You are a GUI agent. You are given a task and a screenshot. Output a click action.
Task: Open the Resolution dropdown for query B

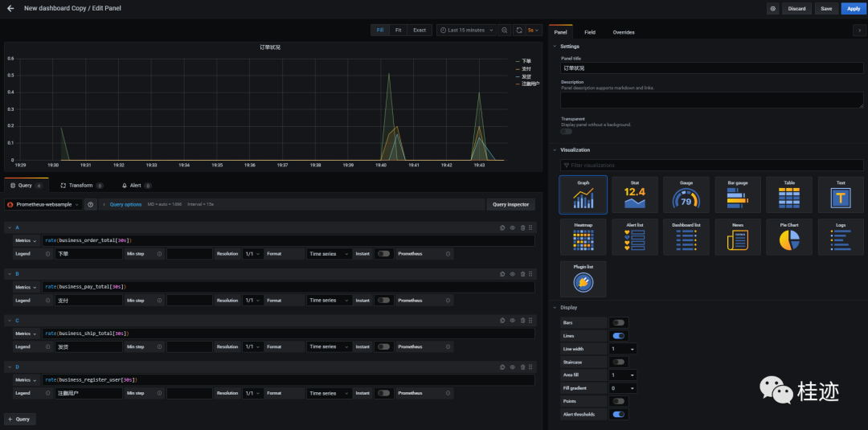[252, 300]
